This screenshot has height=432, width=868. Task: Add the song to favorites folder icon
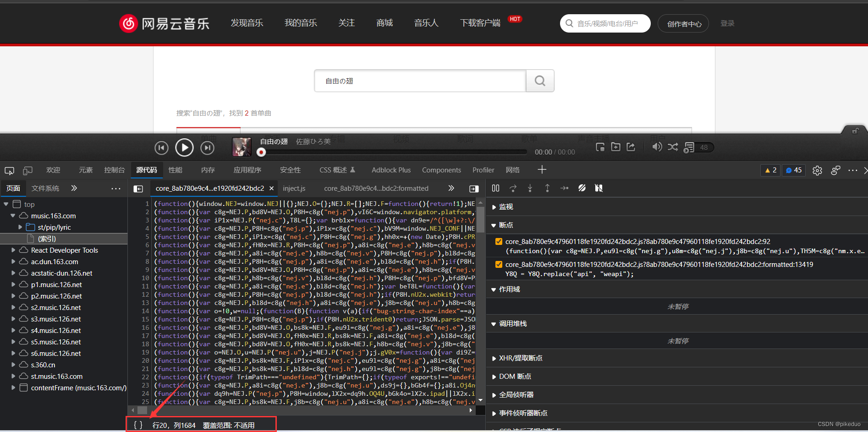coord(615,147)
